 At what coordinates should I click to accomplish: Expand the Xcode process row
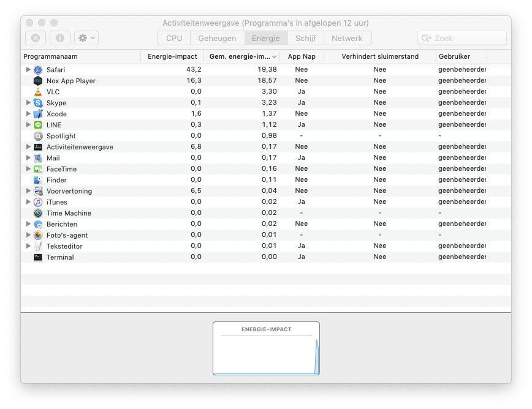28,113
